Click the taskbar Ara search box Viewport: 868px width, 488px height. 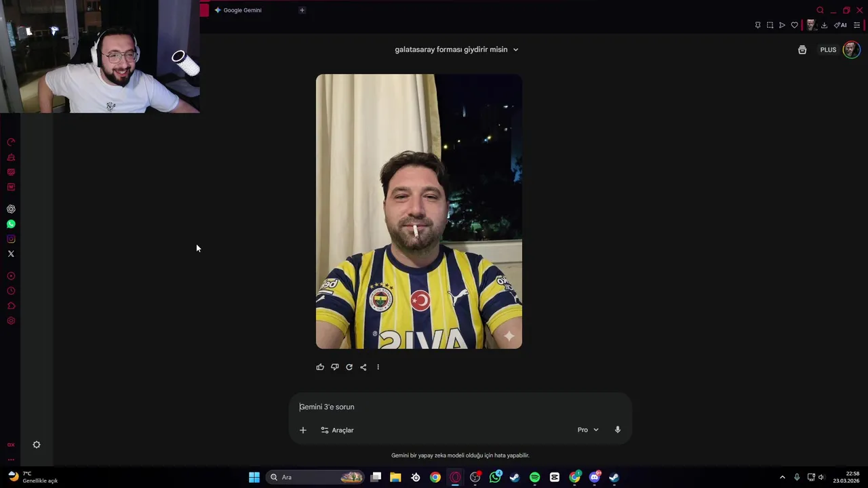pos(315,477)
